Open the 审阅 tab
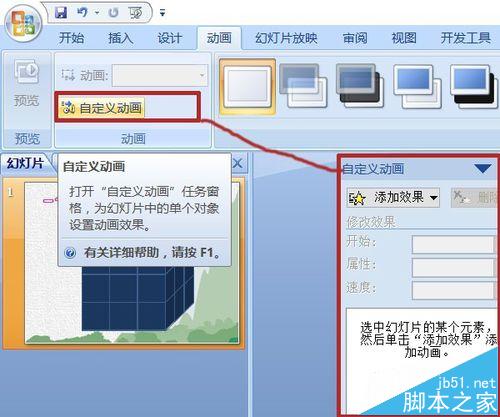This screenshot has height=417, width=500. tap(355, 38)
